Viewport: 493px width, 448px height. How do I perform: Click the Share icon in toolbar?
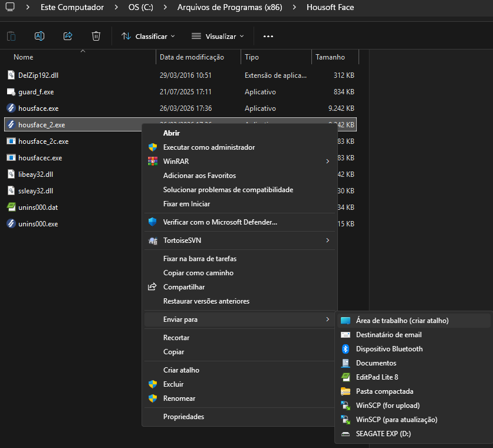[x=68, y=36]
